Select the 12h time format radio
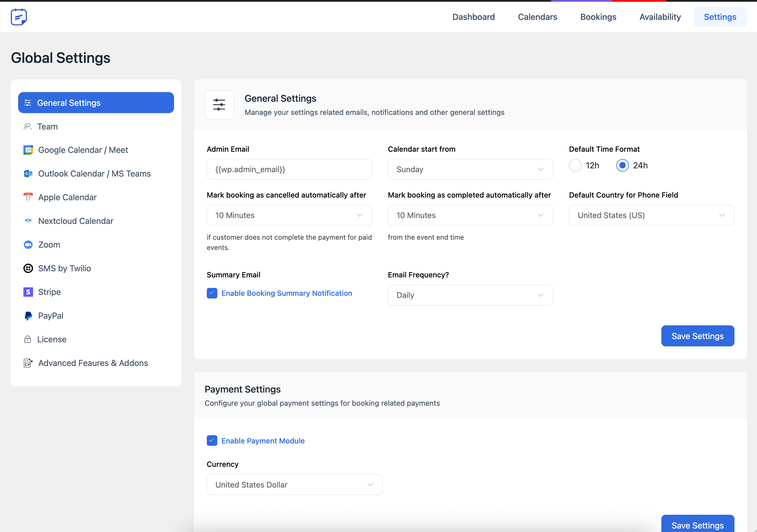Image resolution: width=757 pixels, height=532 pixels. coord(575,165)
